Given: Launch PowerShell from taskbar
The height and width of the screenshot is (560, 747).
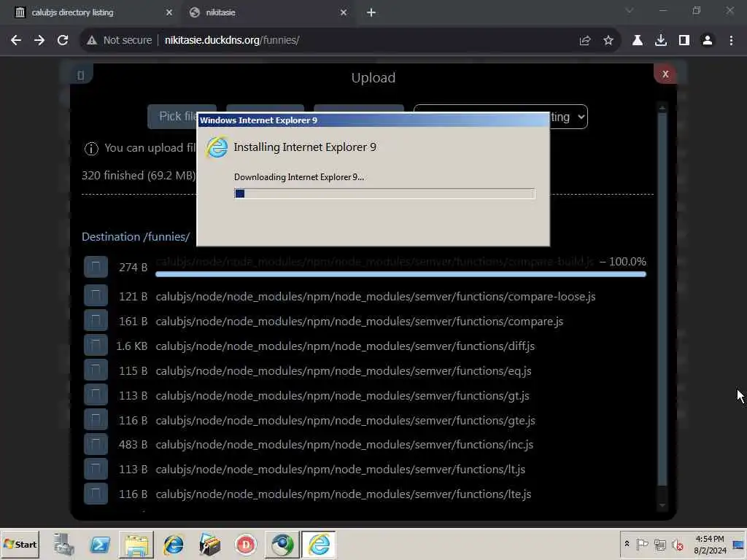Looking at the screenshot, I should pyautogui.click(x=100, y=544).
